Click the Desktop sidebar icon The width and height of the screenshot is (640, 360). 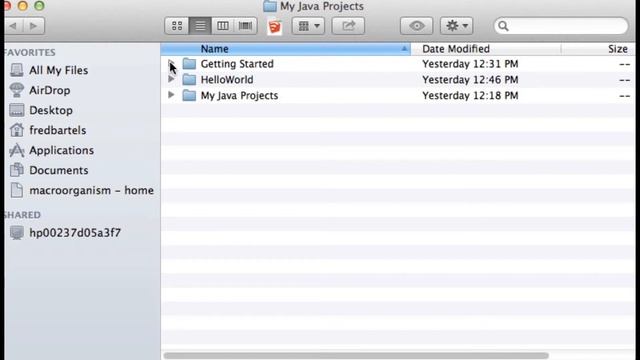17,110
